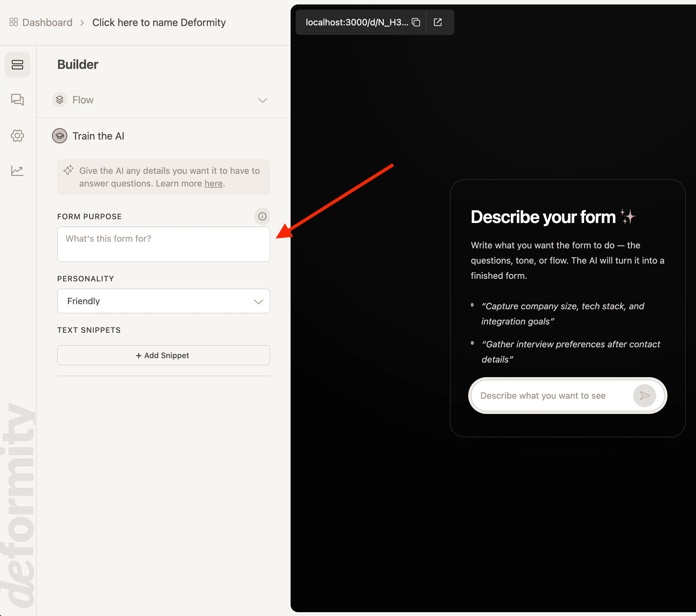Open the conversations chat sidebar icon
This screenshot has width=696, height=616.
pos(17,100)
